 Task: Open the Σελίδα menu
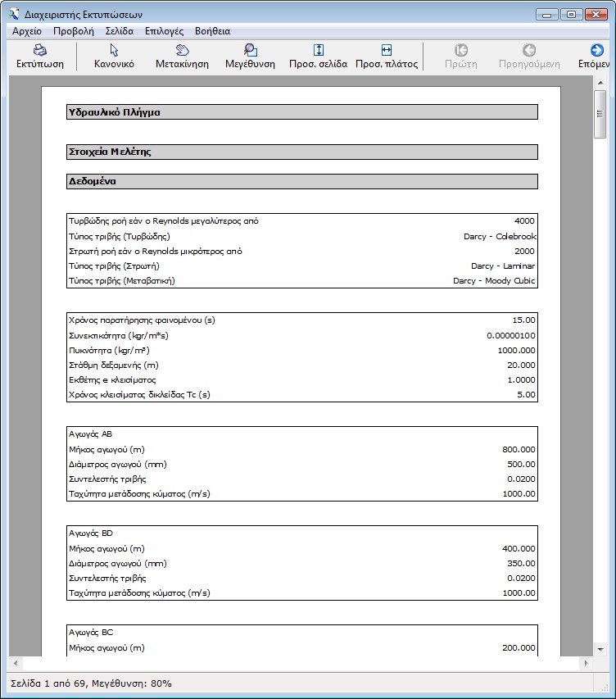(x=120, y=31)
